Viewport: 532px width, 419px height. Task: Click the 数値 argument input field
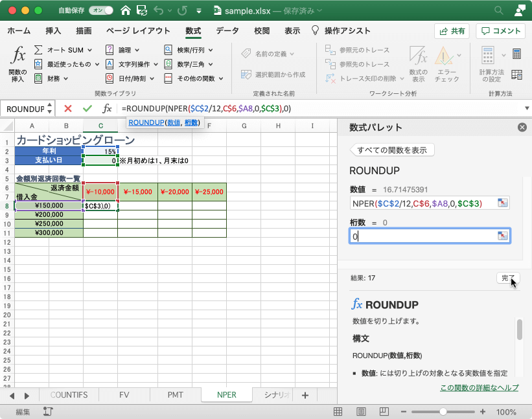pos(430,203)
